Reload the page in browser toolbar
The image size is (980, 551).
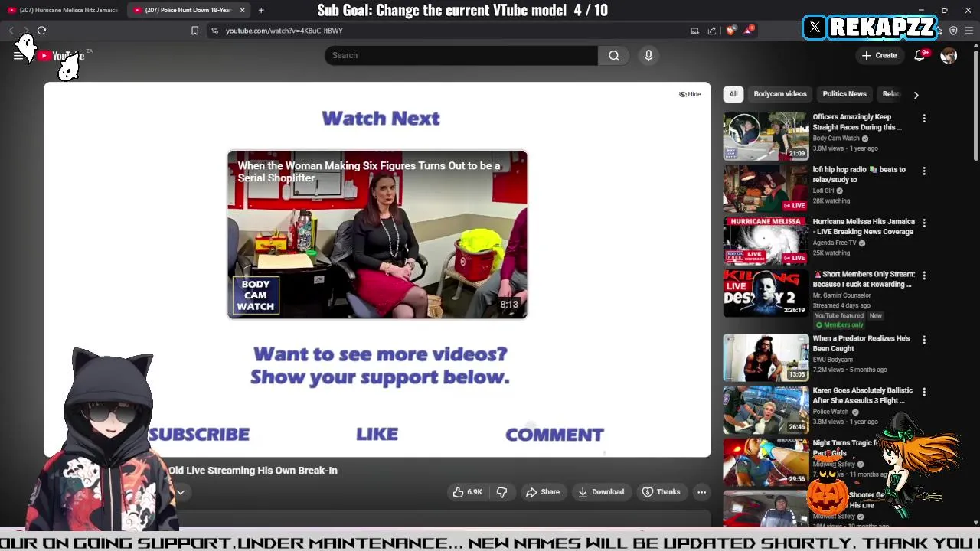click(41, 31)
